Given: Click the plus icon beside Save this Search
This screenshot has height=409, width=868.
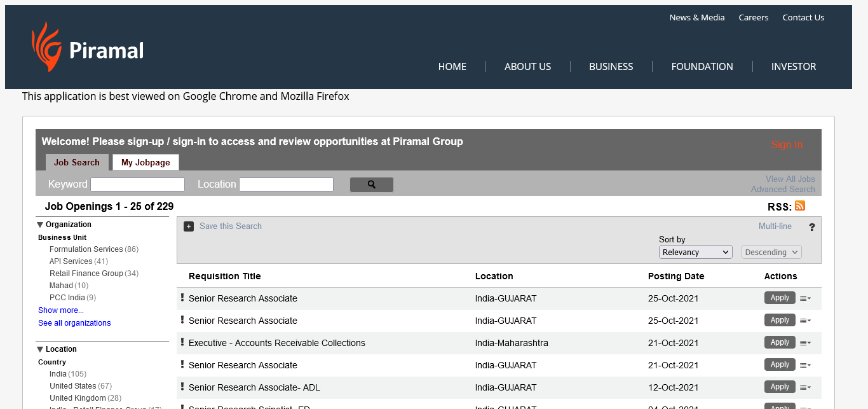Looking at the screenshot, I should coord(189,226).
